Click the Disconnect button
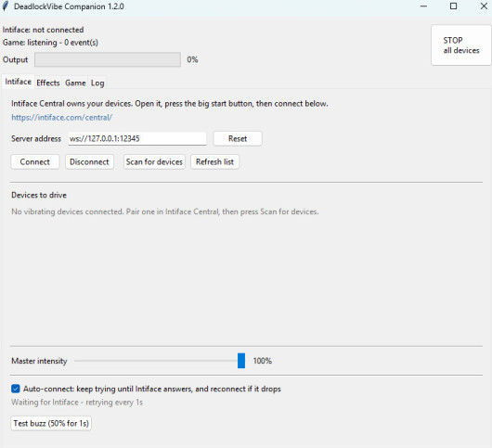Screen dimensions: 492x448 tap(89, 161)
